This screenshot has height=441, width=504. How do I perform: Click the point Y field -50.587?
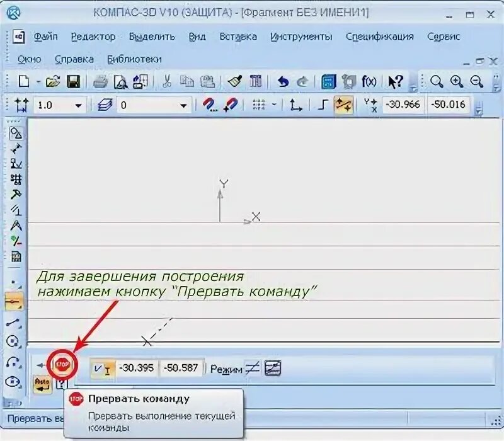coord(181,368)
